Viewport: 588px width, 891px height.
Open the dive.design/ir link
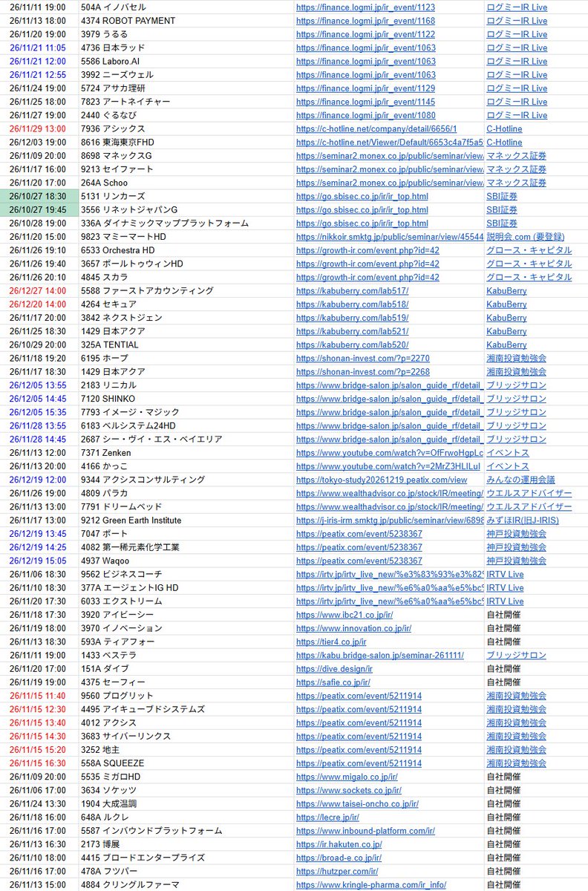click(334, 669)
